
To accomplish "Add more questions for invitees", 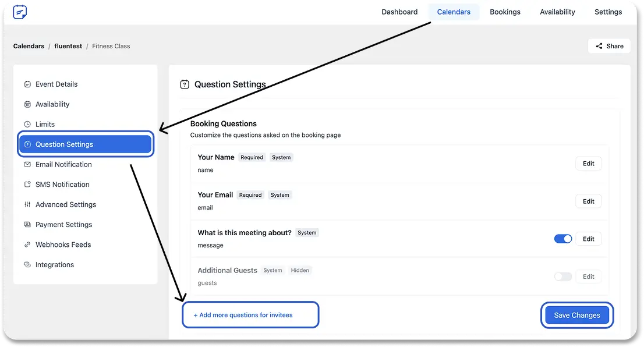I will [243, 315].
